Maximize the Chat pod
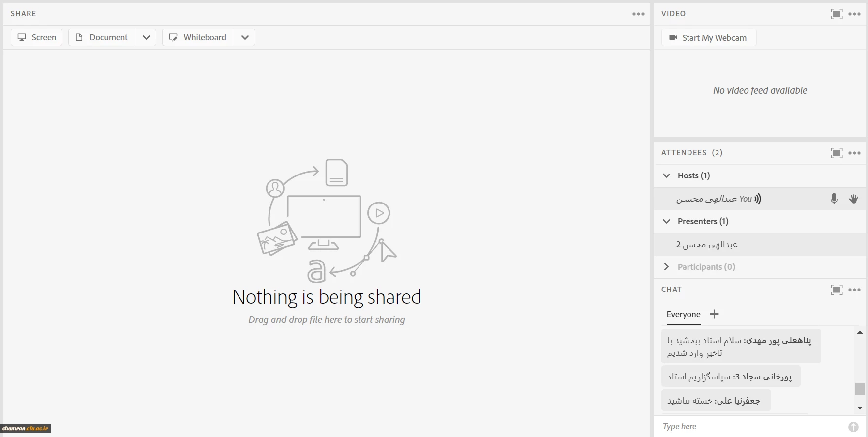The image size is (868, 437). pyautogui.click(x=836, y=290)
